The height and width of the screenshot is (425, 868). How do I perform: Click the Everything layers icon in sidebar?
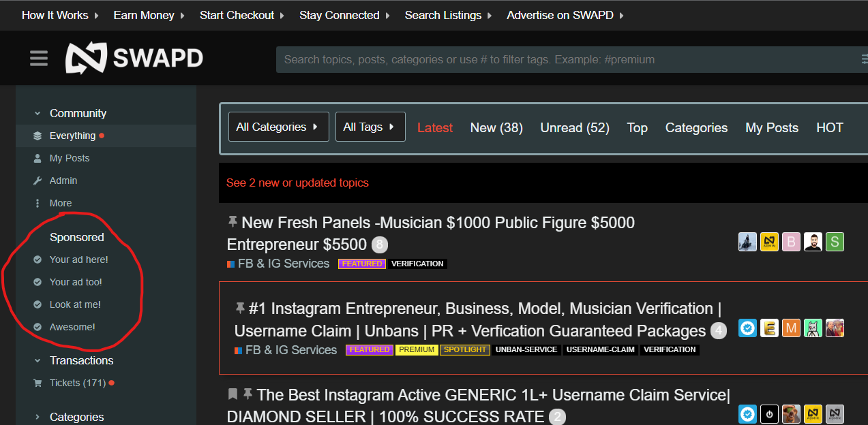(x=38, y=136)
